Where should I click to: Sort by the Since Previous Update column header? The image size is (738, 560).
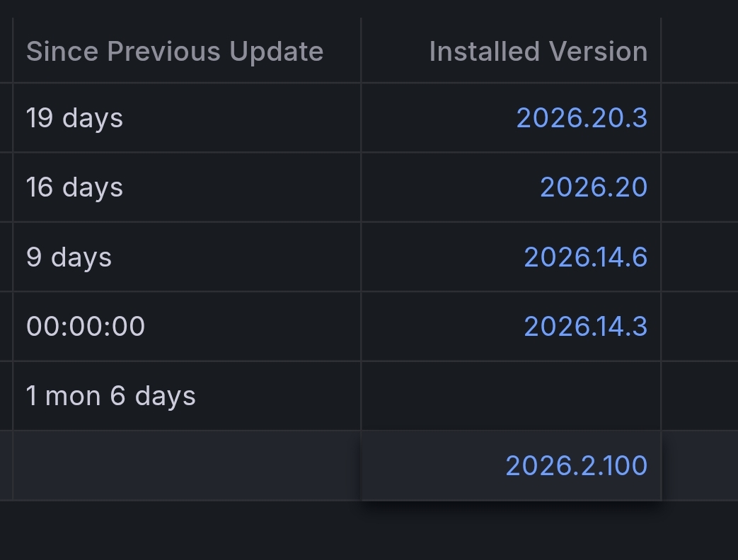point(175,51)
